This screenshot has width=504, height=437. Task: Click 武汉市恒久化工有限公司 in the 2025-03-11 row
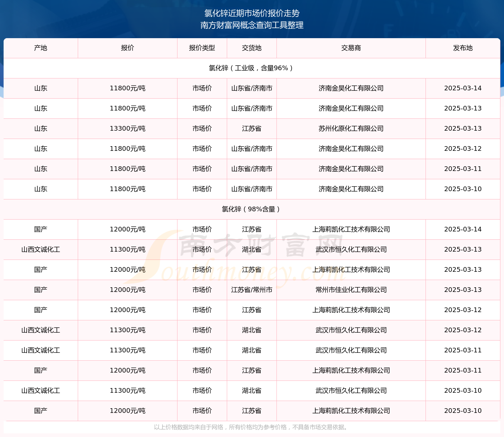point(351,351)
